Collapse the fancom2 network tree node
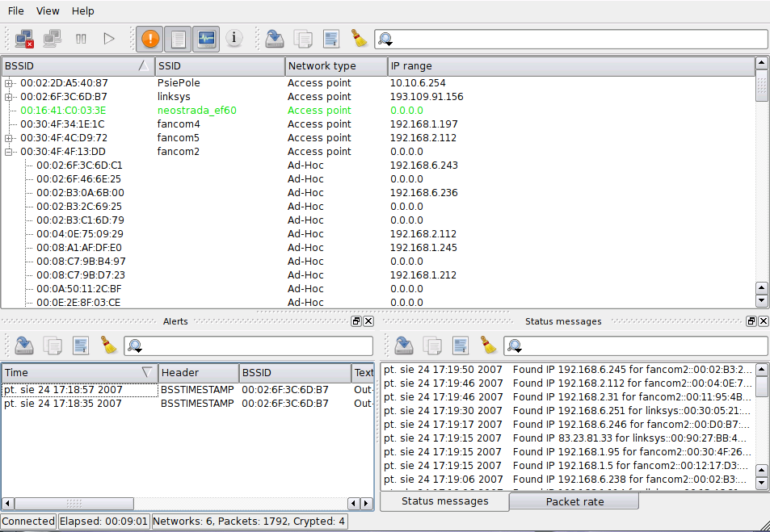This screenshot has width=770, height=532. point(8,152)
